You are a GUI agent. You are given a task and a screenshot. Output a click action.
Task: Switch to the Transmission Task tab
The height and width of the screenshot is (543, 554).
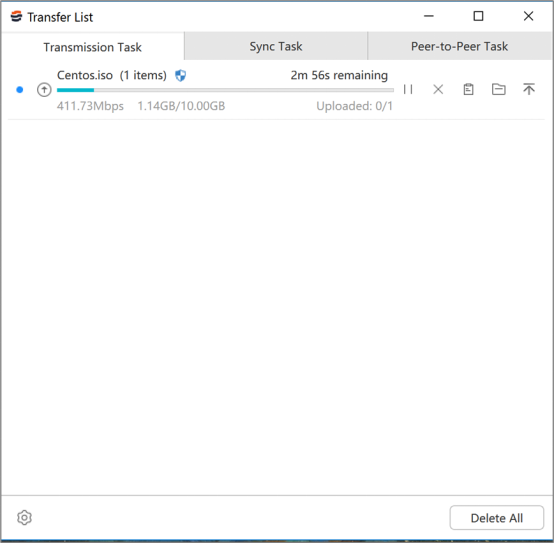coord(93,47)
